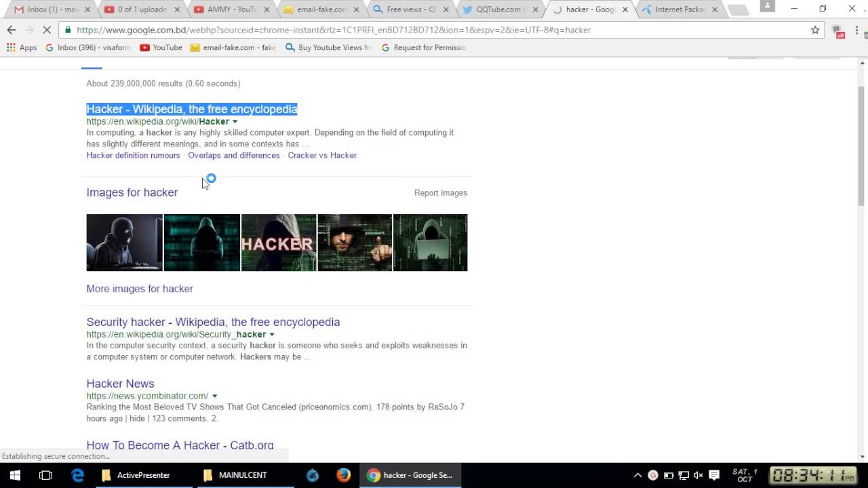The height and width of the screenshot is (488, 868).
Task: Open Task View on the taskbar
Action: 45,475
